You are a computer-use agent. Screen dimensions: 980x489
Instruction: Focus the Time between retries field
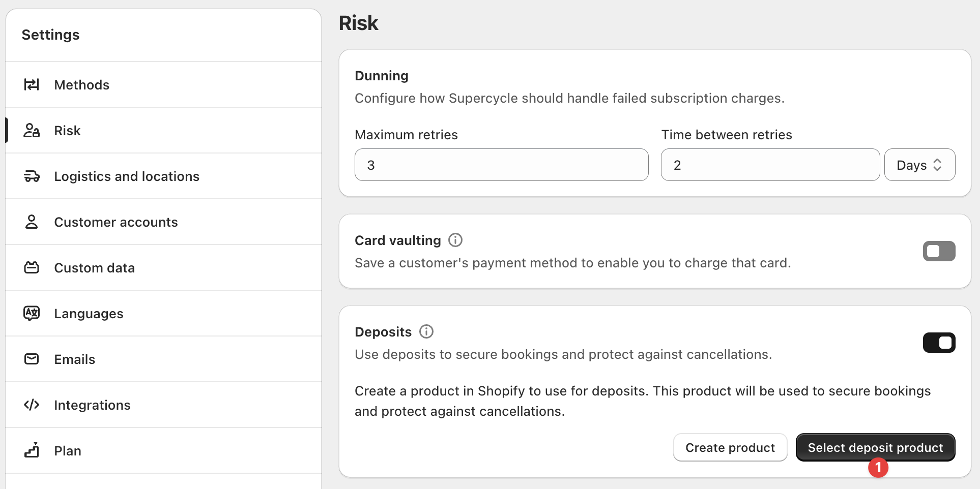(x=770, y=165)
